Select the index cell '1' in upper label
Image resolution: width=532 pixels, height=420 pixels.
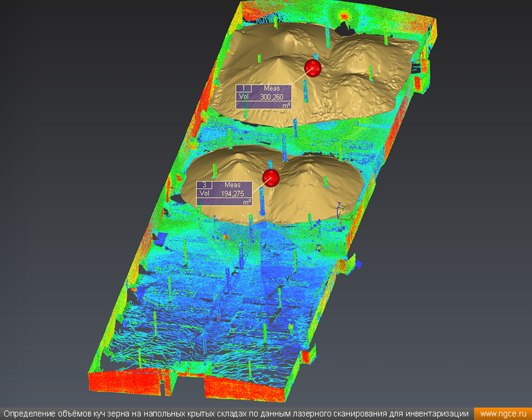pos(244,89)
